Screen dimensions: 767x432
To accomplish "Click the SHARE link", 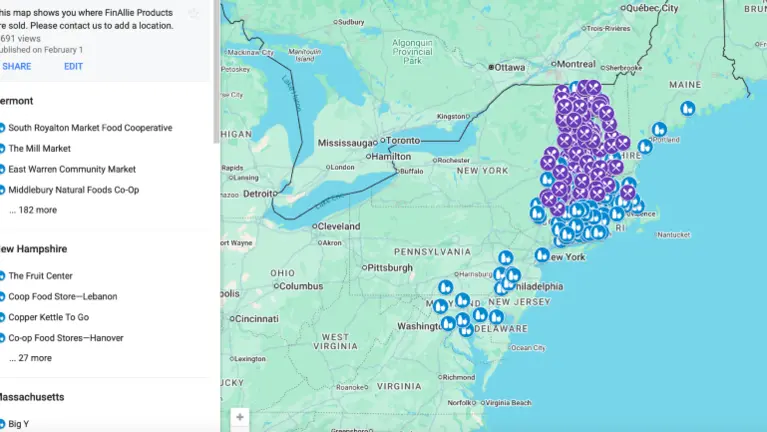I will point(16,66).
